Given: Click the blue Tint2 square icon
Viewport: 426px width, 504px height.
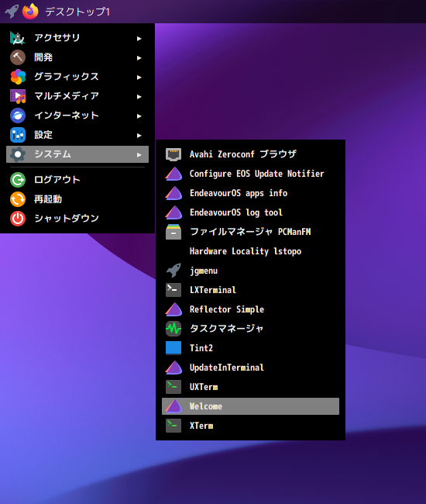Looking at the screenshot, I should pyautogui.click(x=173, y=348).
